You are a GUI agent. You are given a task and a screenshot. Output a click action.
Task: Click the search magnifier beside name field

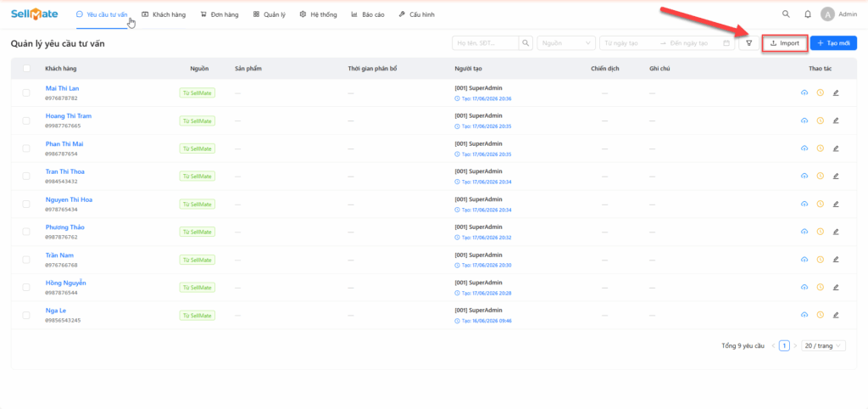(526, 43)
